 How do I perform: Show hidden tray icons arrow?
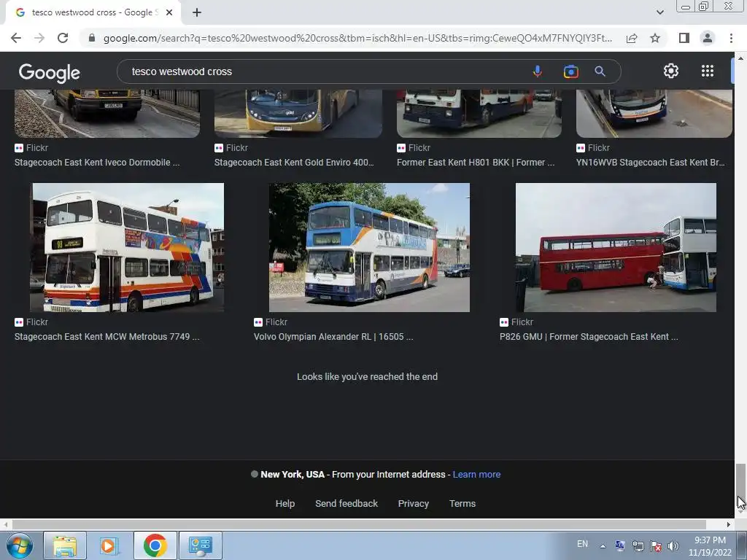(x=603, y=546)
